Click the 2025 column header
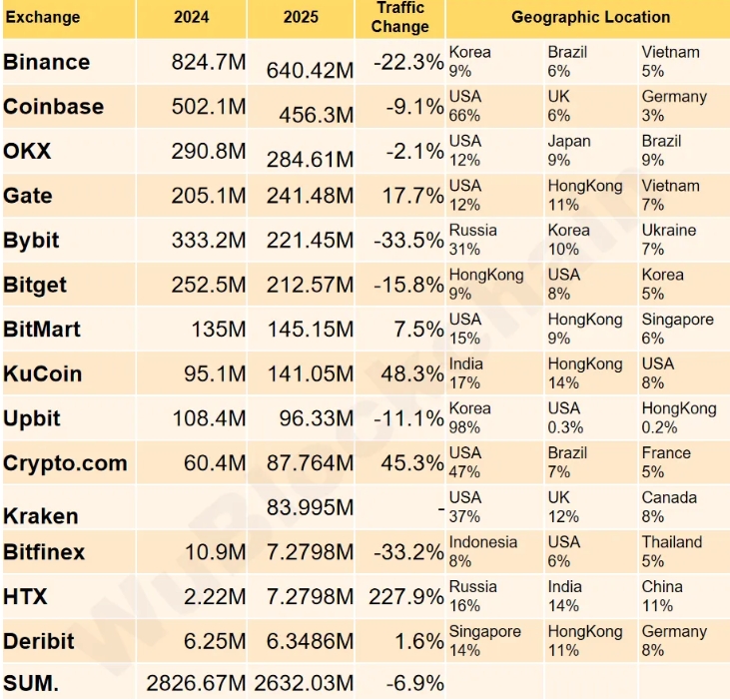The width and height of the screenshot is (730, 700). click(301, 18)
